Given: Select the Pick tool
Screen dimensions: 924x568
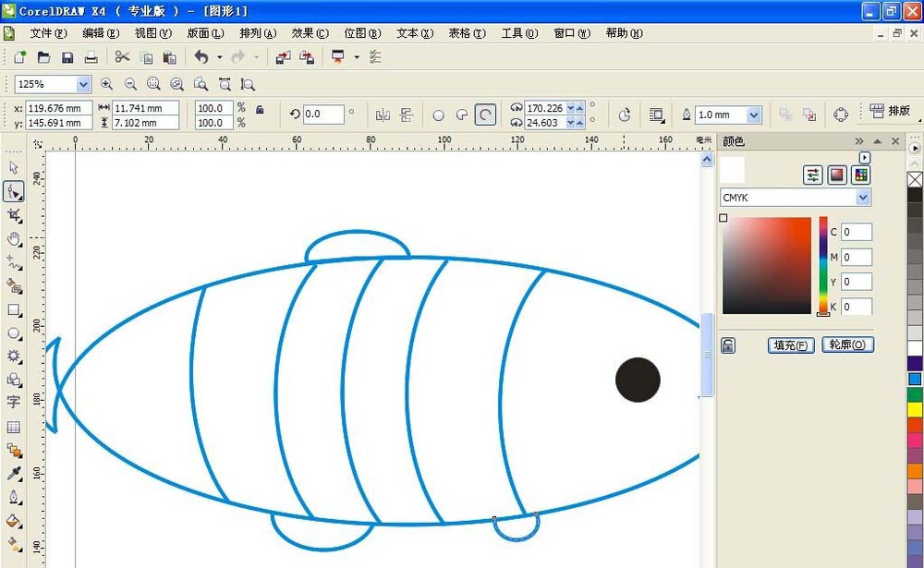Looking at the screenshot, I should 13,167.
